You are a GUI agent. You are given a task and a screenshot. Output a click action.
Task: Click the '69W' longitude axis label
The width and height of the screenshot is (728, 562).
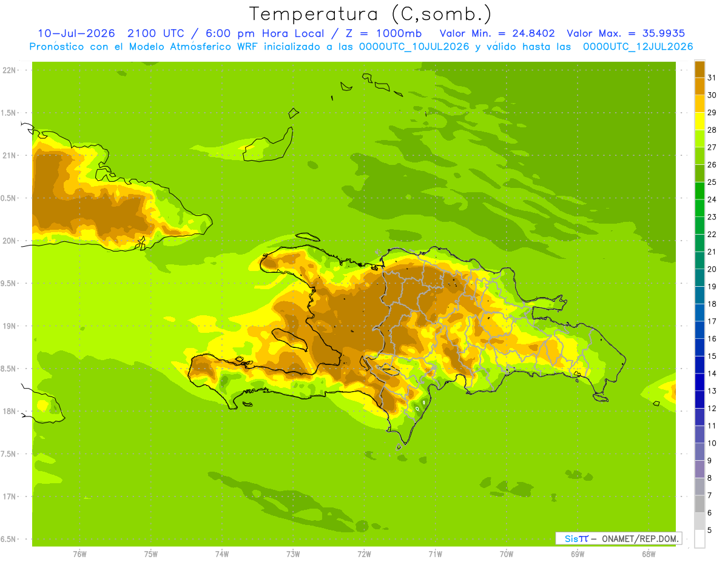click(578, 554)
